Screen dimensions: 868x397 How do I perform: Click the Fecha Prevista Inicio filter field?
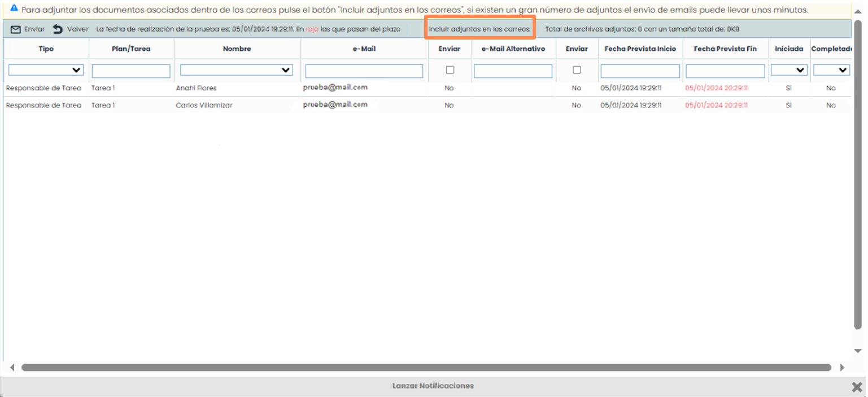tap(640, 71)
